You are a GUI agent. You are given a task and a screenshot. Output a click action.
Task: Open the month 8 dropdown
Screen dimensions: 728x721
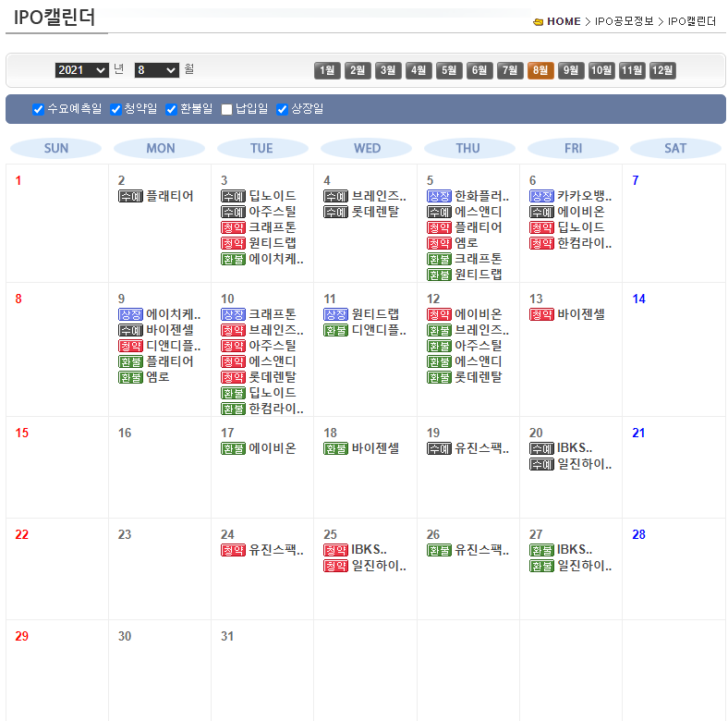(x=156, y=70)
